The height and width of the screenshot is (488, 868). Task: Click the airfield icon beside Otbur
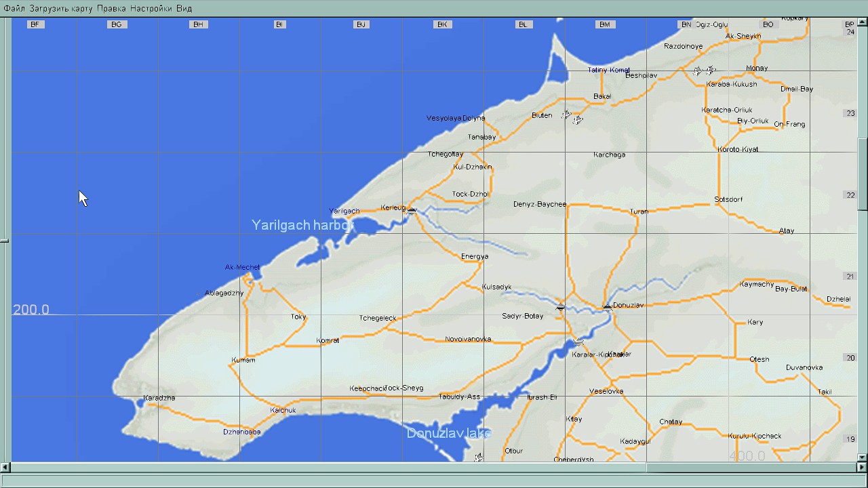pos(479,457)
